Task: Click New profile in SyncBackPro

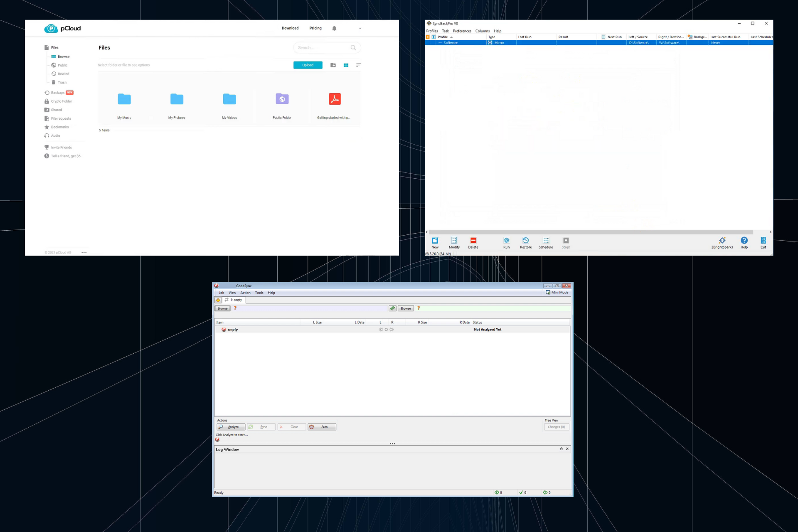Action: tap(435, 243)
